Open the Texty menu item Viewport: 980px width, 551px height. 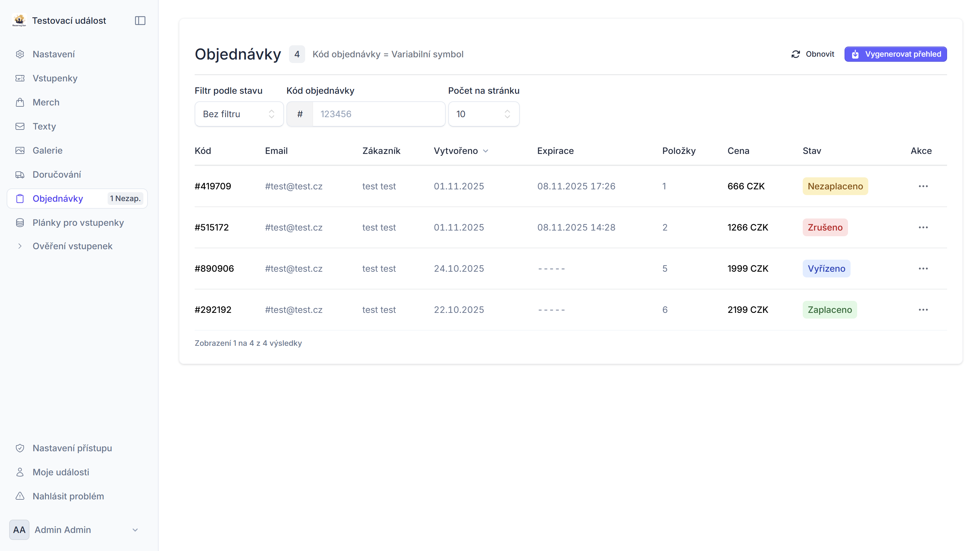click(x=44, y=126)
